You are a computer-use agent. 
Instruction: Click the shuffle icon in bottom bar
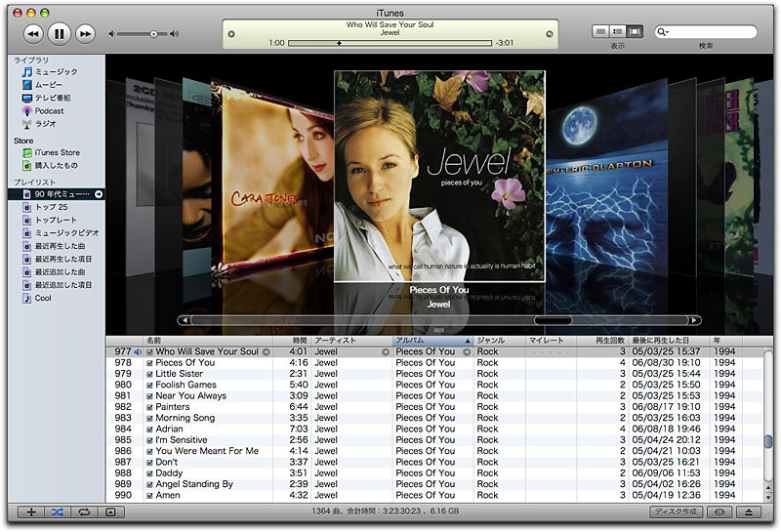[x=59, y=512]
